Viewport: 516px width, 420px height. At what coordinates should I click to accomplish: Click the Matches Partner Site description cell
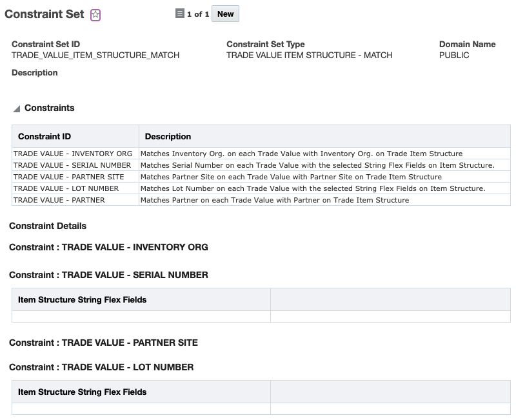coord(291,177)
